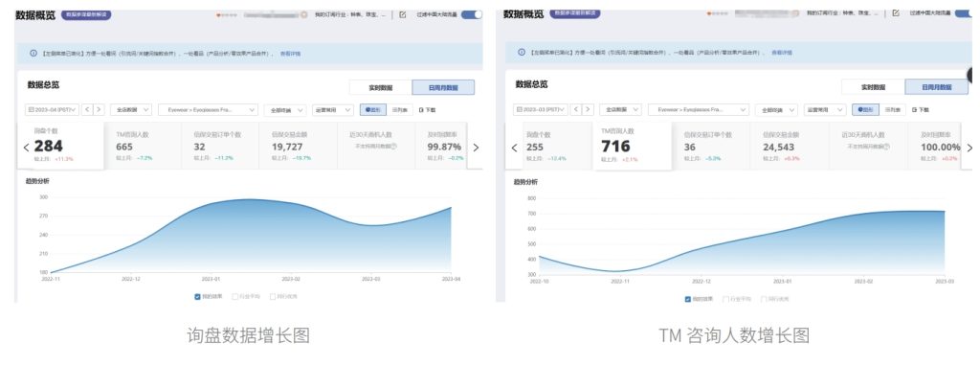
Task: Open 运营常用 dropdown in left panel
Action: tap(333, 109)
